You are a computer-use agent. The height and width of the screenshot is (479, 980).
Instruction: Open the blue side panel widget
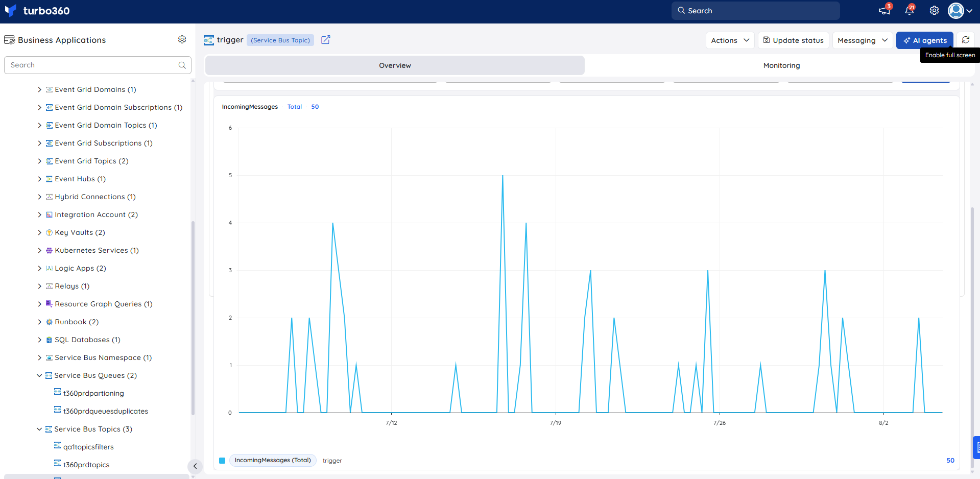[x=976, y=447]
